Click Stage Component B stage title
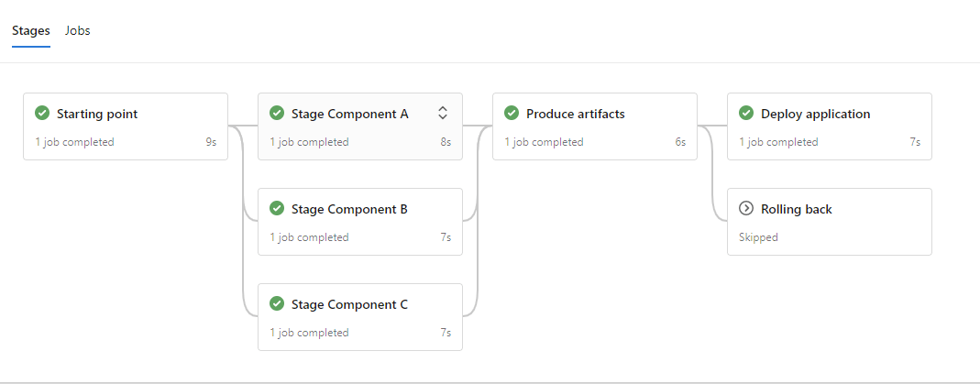The image size is (980, 384). [x=349, y=210]
